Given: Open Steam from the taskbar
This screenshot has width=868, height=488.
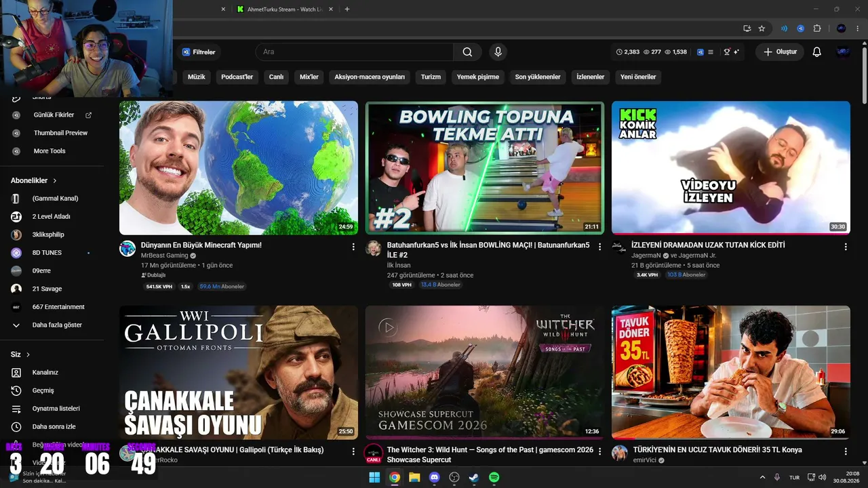Looking at the screenshot, I should [x=474, y=477].
